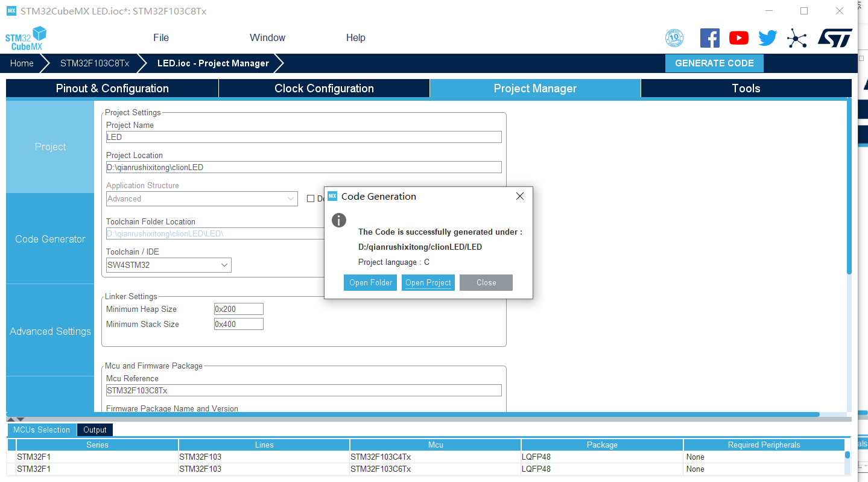Switch to Output bottom tab
This screenshot has width=868, height=482.
pyautogui.click(x=95, y=430)
